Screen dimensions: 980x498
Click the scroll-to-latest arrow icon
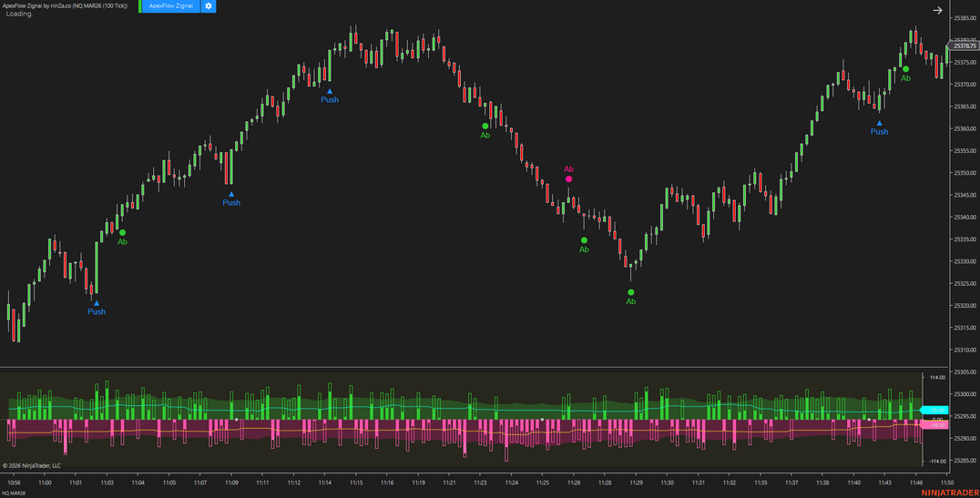coord(938,11)
